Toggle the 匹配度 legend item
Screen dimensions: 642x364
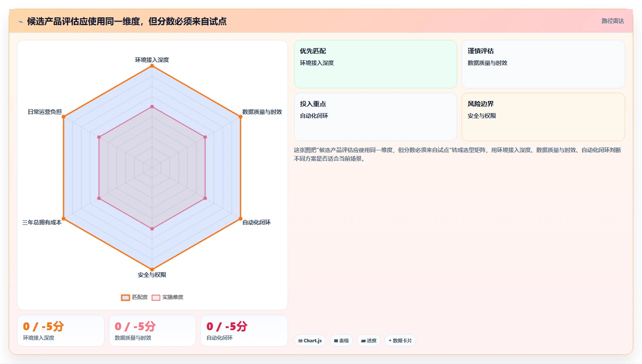(134, 297)
